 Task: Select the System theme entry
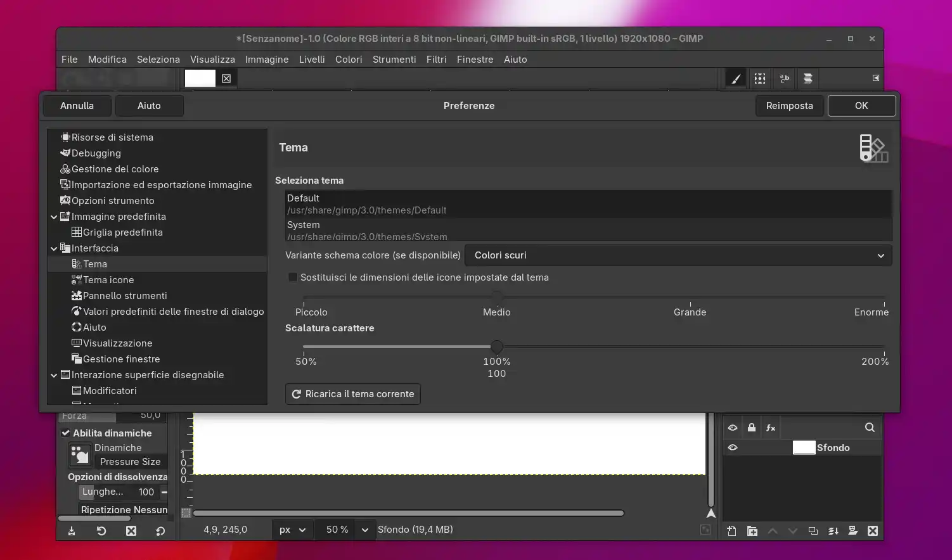[x=588, y=230]
